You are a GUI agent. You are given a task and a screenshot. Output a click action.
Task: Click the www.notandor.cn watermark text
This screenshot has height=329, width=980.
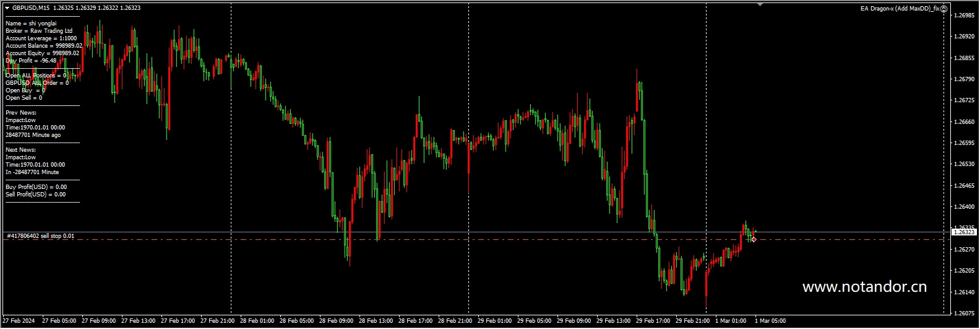864,287
